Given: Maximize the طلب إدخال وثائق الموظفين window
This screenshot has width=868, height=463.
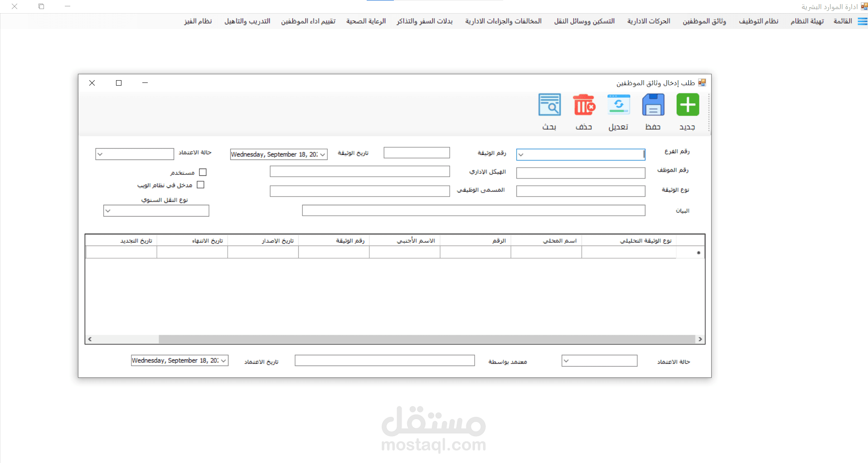Looking at the screenshot, I should pyautogui.click(x=119, y=83).
